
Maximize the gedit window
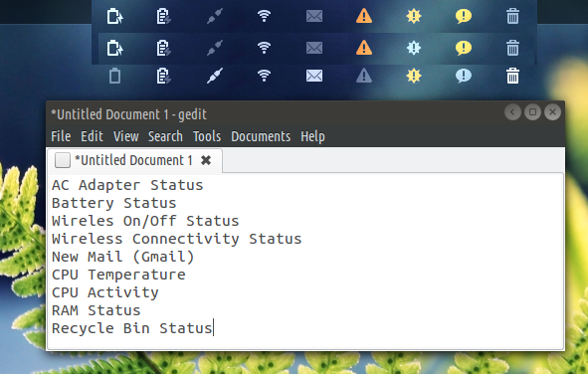(532, 112)
